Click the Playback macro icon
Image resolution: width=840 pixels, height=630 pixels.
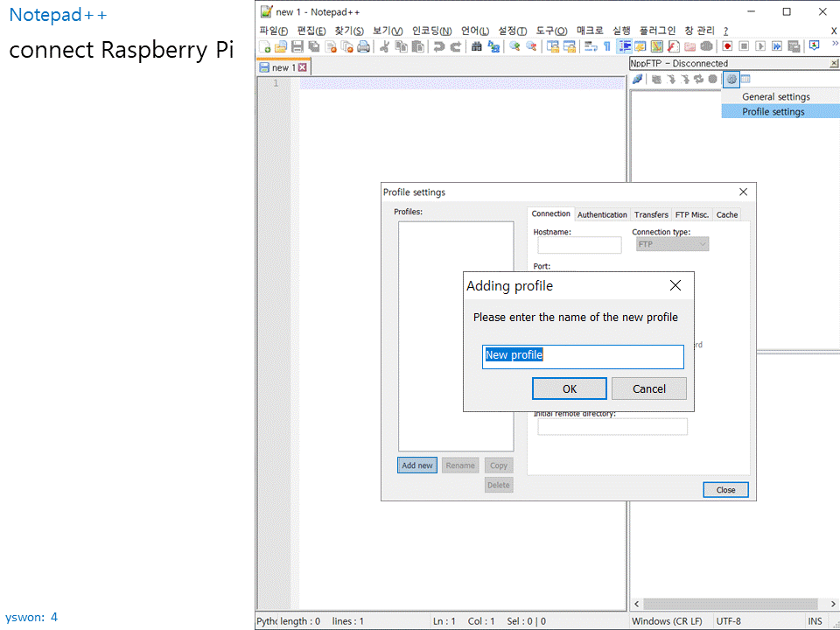760,46
